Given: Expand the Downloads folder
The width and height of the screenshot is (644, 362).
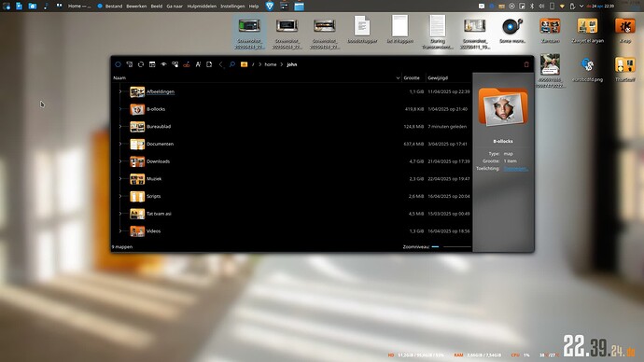Looking at the screenshot, I should pyautogui.click(x=119, y=161).
